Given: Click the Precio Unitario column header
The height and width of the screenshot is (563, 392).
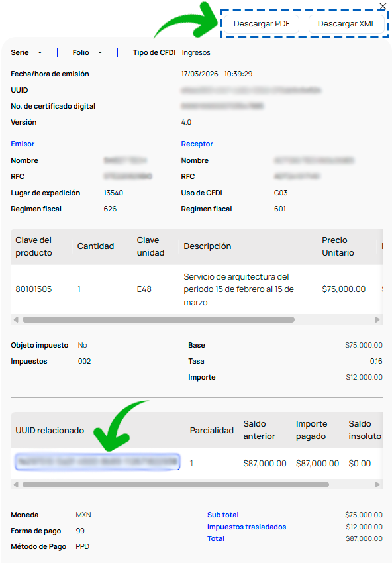Looking at the screenshot, I should [x=338, y=246].
